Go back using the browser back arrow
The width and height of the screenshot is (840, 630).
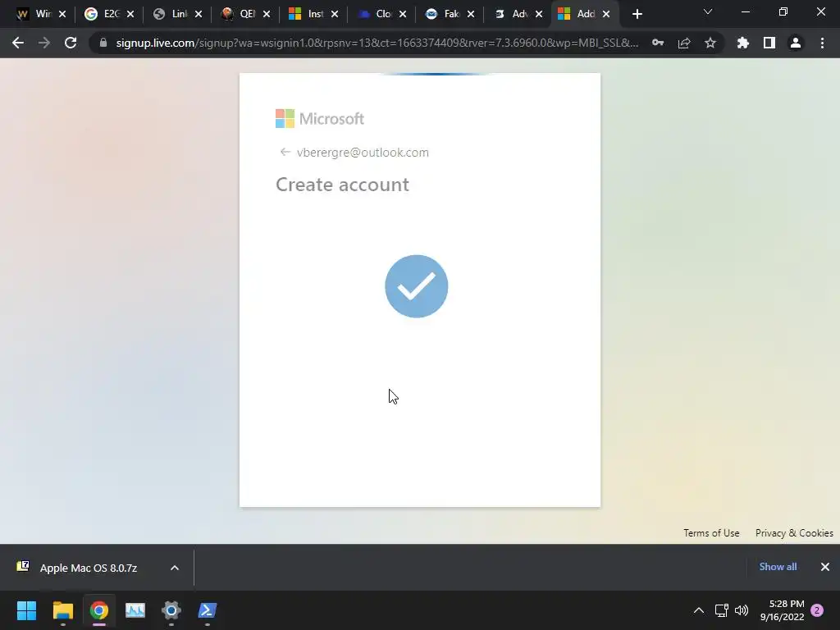[18, 43]
